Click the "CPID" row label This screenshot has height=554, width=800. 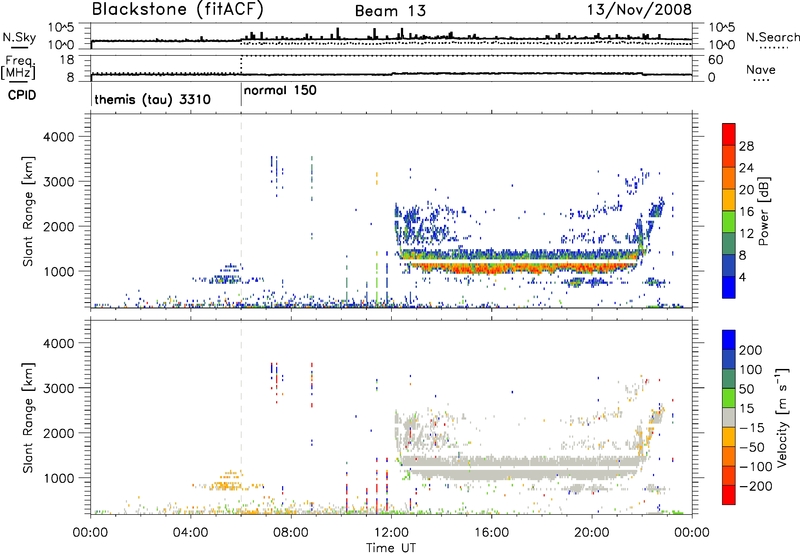(x=22, y=95)
